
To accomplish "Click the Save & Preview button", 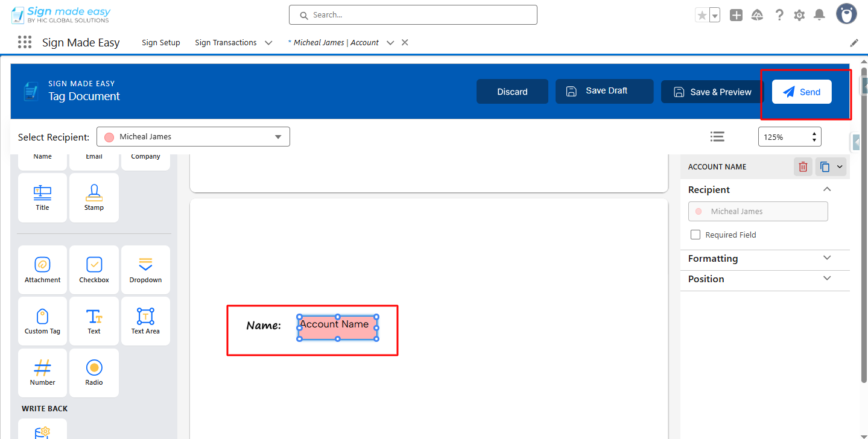I will tap(713, 92).
